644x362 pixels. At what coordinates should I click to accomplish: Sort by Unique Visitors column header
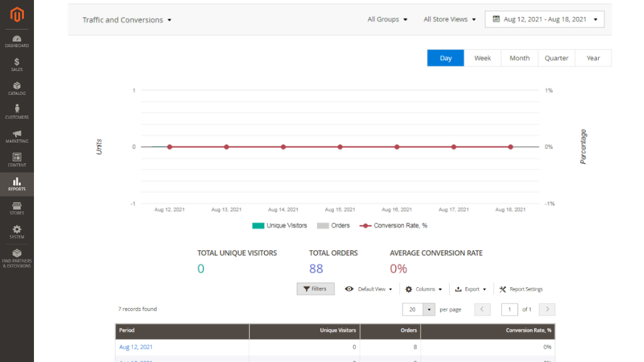click(x=304, y=331)
